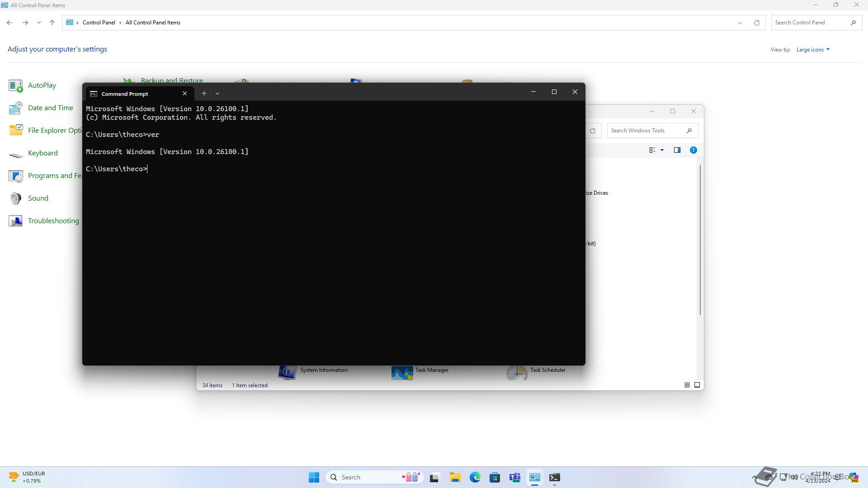Show hidden system tray icons

pyautogui.click(x=754, y=477)
